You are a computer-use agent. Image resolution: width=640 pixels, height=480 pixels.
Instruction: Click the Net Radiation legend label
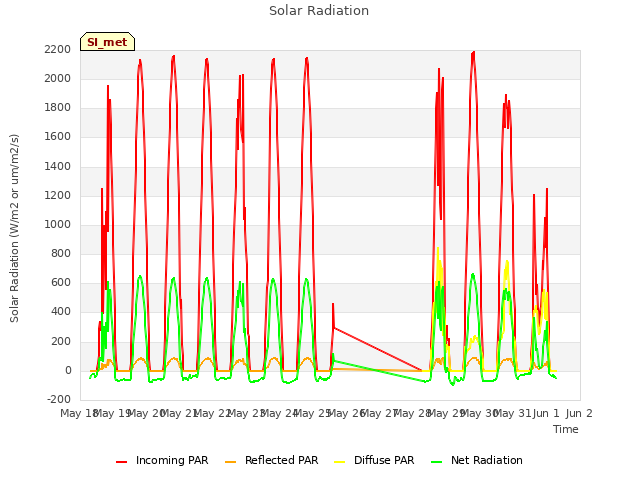tap(487, 460)
